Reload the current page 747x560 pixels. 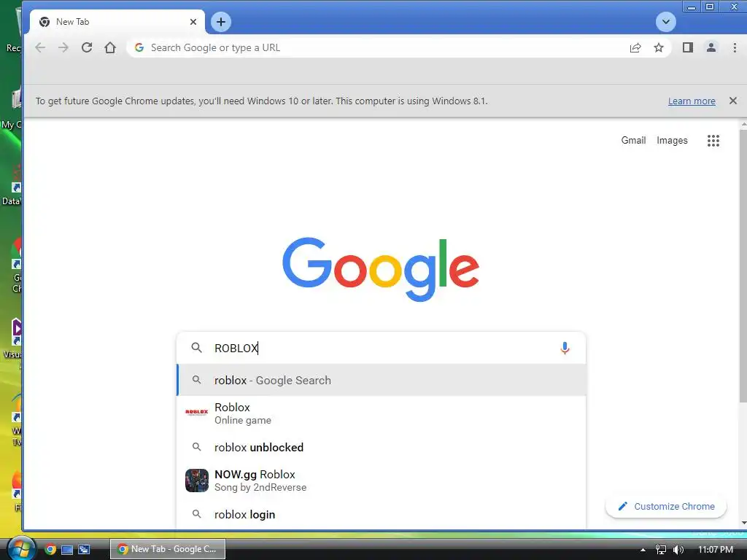pyautogui.click(x=87, y=47)
